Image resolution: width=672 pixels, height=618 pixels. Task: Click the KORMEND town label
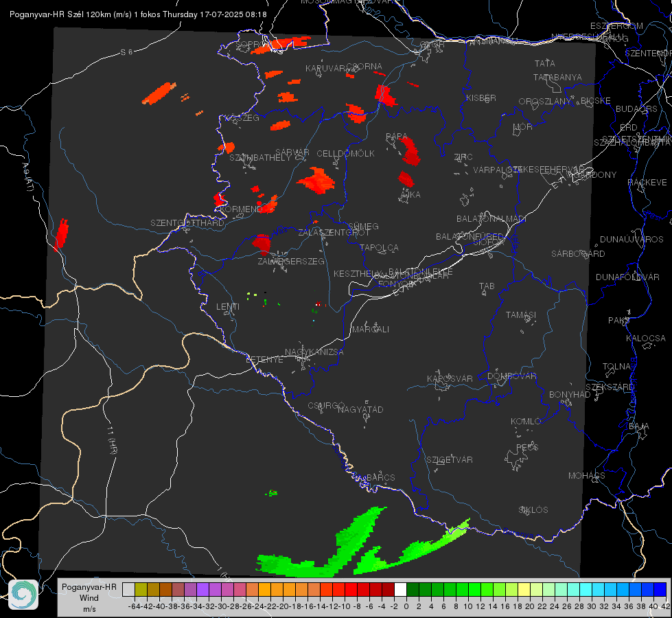pyautogui.click(x=240, y=209)
